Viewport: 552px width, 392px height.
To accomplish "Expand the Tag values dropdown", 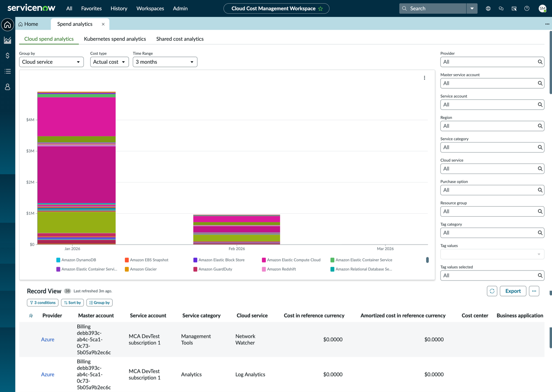I will (x=492, y=254).
